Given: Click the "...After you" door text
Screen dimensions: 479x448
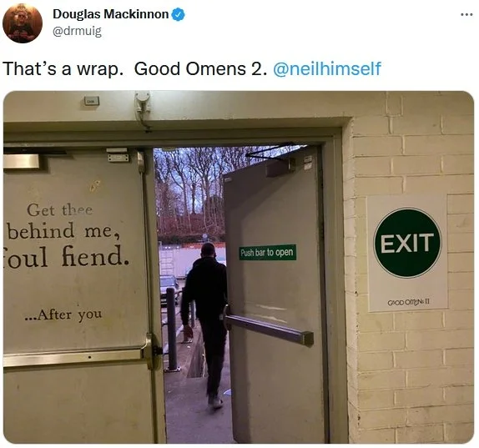Looking at the screenshot, I should [x=63, y=315].
